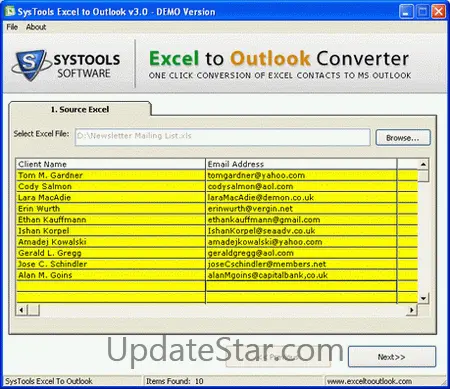
Task: Select the amadejkowalski@yahoo.com cell
Action: pyautogui.click(x=301, y=242)
